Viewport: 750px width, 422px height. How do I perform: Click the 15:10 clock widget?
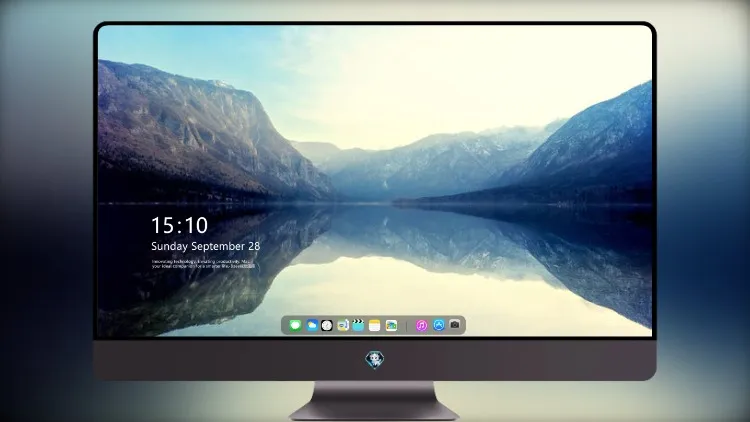(180, 225)
